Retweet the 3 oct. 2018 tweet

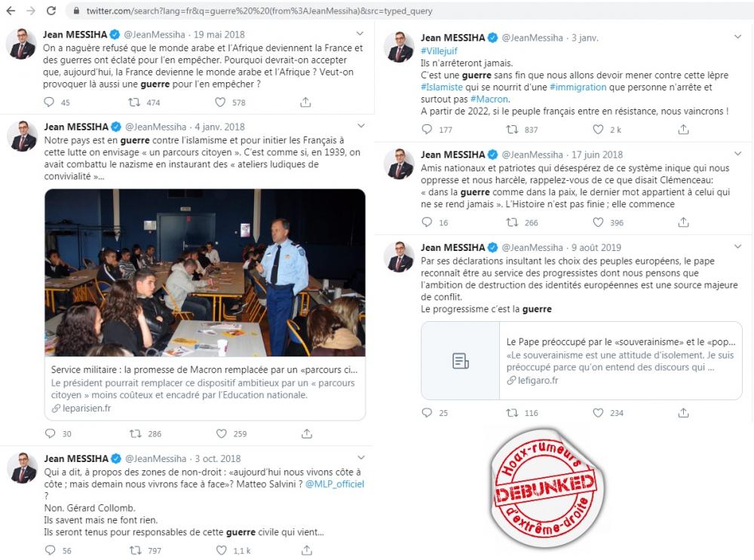click(x=136, y=550)
